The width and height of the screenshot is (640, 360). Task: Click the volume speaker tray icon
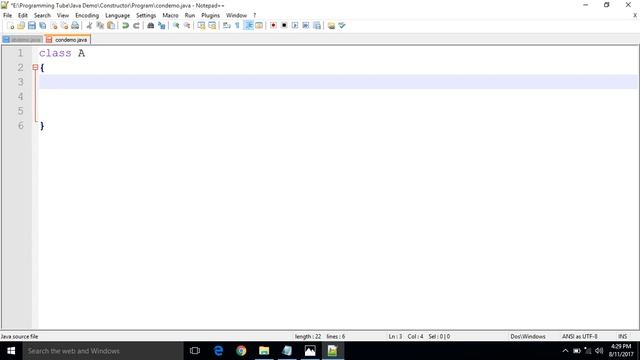[599, 351]
